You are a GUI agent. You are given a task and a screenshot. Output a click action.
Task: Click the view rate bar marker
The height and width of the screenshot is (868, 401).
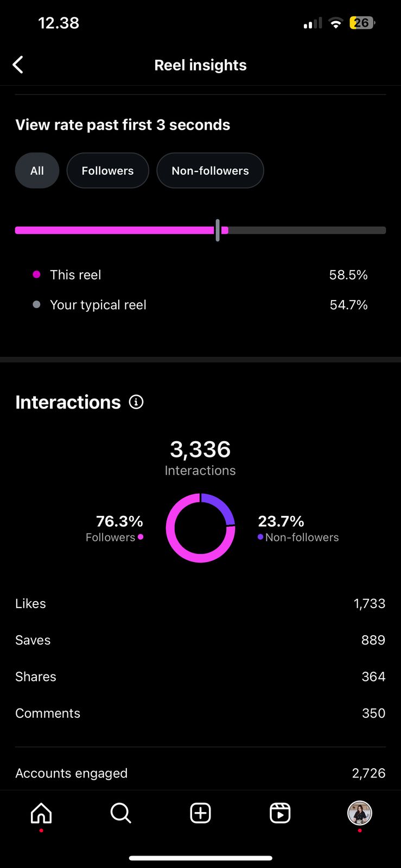218,231
